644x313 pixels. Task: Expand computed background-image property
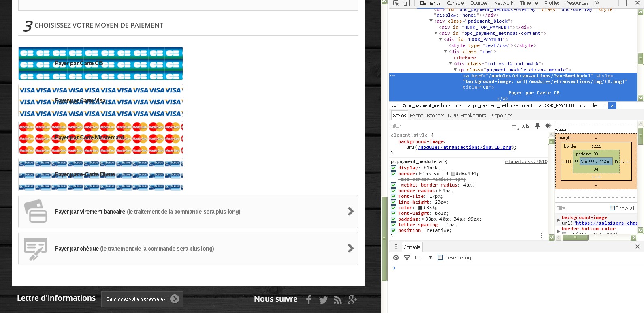tap(559, 220)
